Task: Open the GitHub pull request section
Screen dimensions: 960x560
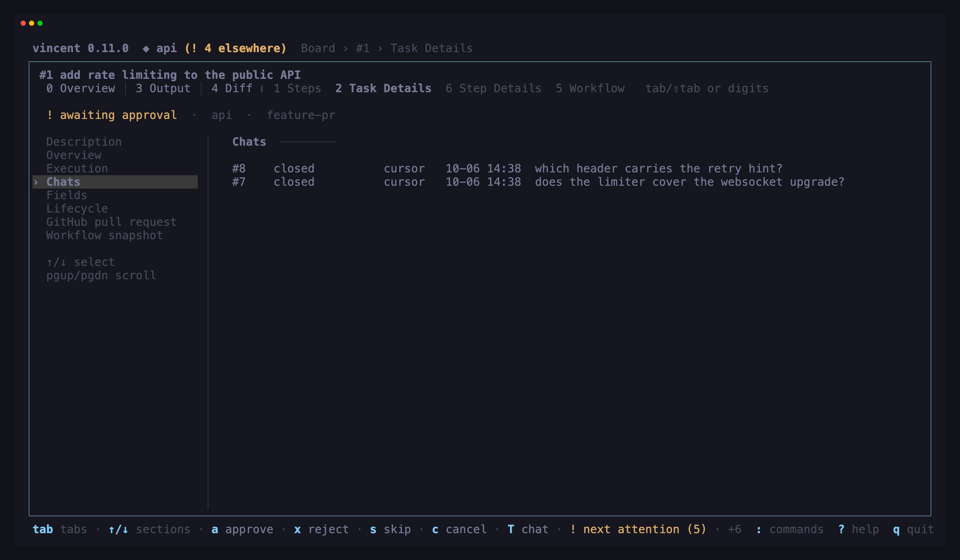Action: 112,222
